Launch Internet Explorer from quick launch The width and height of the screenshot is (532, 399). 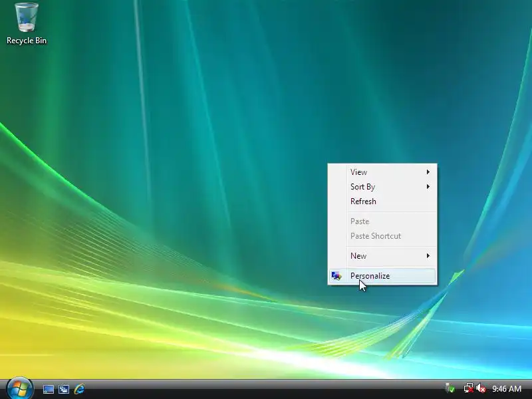tap(79, 389)
